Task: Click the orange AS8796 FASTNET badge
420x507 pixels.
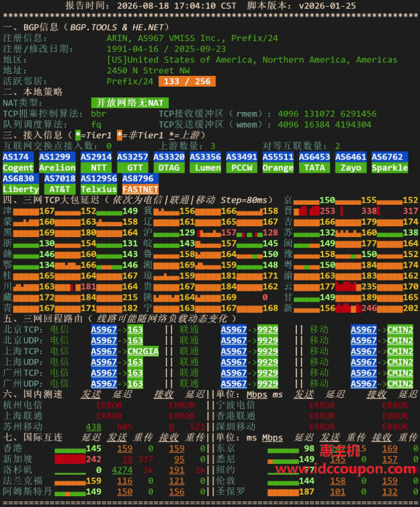Action: click(x=140, y=184)
